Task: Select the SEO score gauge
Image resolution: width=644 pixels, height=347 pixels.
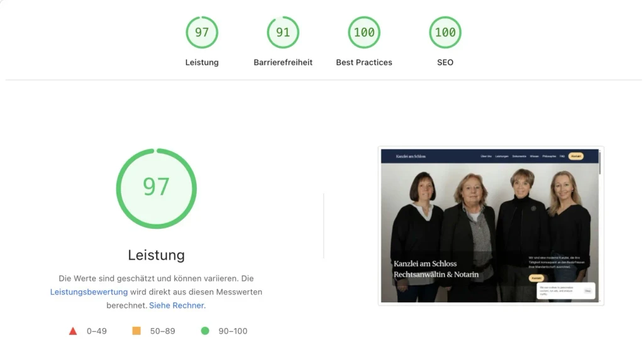Action: point(445,33)
